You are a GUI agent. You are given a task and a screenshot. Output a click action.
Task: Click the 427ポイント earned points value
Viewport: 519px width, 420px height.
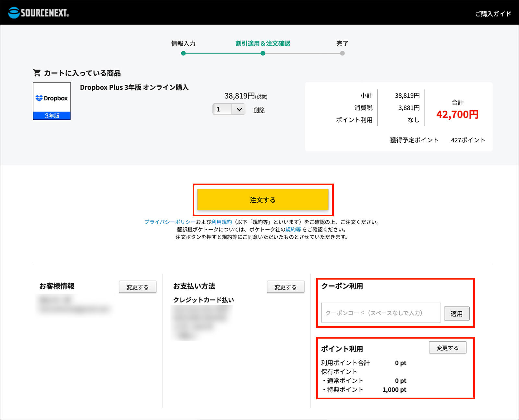[x=468, y=140]
